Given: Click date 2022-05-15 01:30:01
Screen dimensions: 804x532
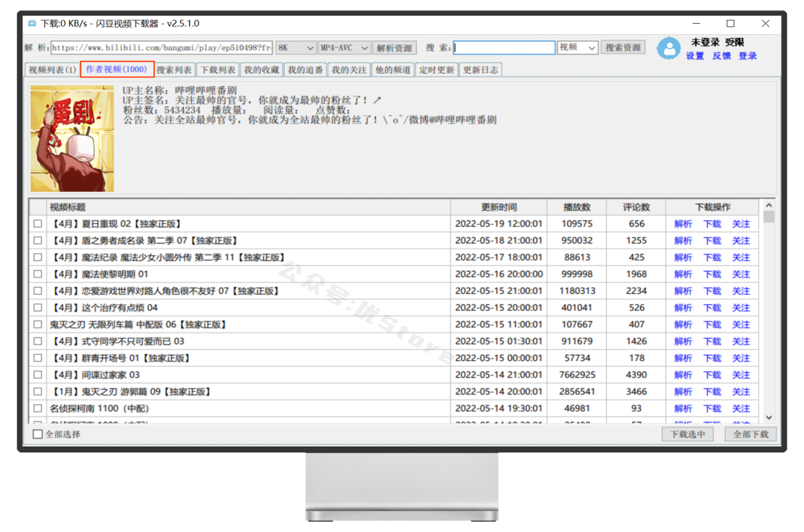Looking at the screenshot, I should point(499,342).
